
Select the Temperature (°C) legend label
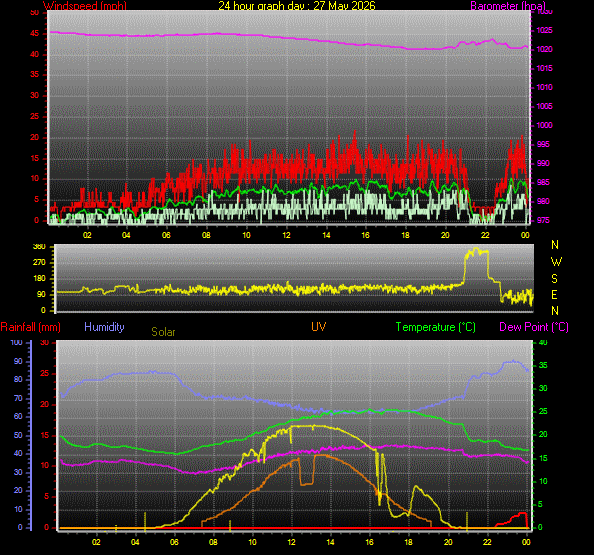(x=436, y=327)
